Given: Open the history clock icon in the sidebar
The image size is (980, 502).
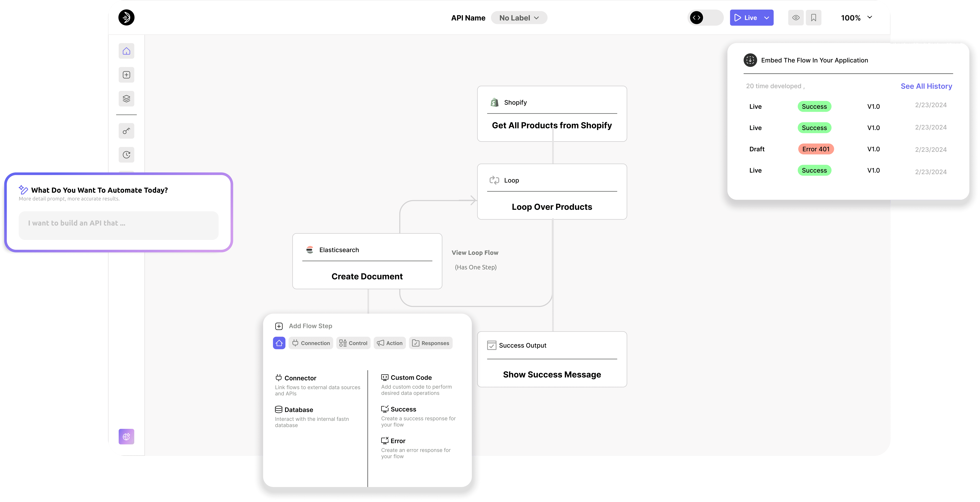Looking at the screenshot, I should click(126, 155).
